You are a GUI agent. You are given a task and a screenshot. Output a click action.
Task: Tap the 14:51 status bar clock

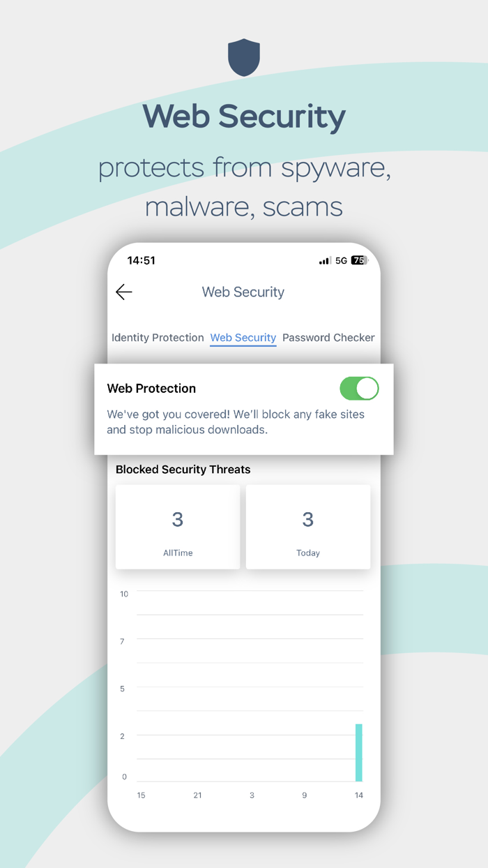tap(141, 260)
